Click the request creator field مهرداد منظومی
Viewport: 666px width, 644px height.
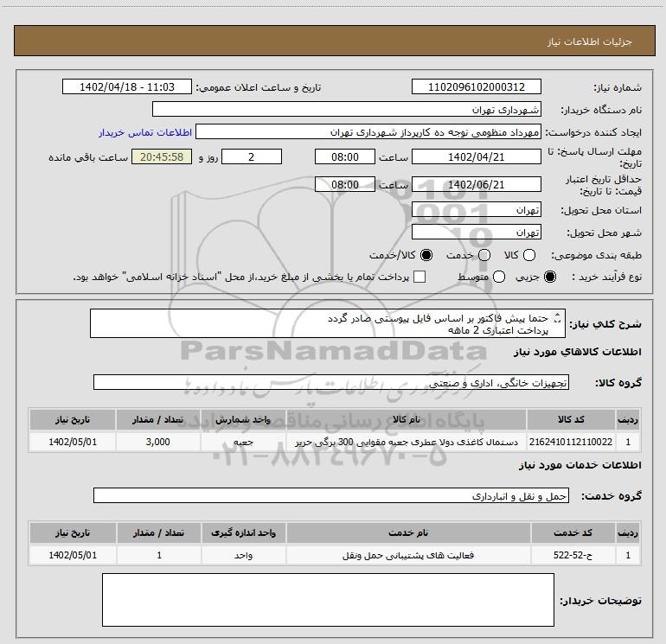(368, 132)
